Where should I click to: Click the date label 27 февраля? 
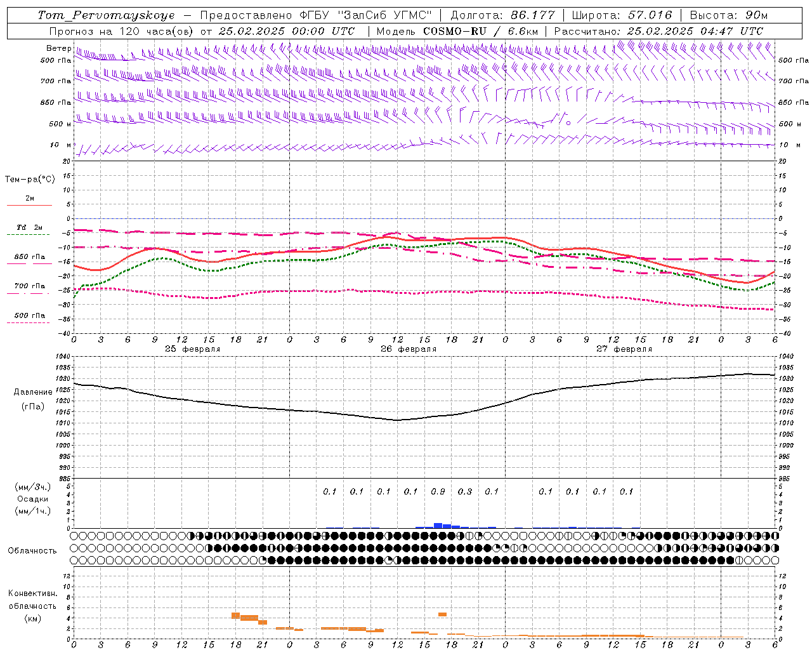tap(624, 349)
